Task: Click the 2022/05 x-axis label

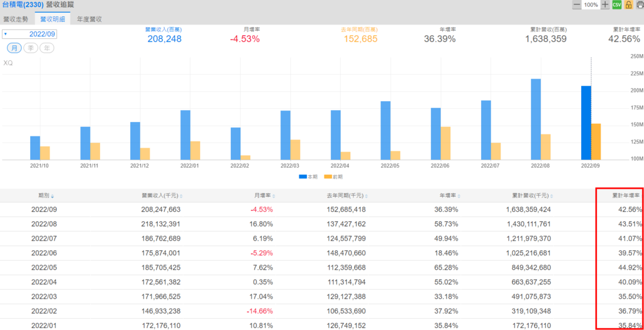Action: pyautogui.click(x=391, y=166)
